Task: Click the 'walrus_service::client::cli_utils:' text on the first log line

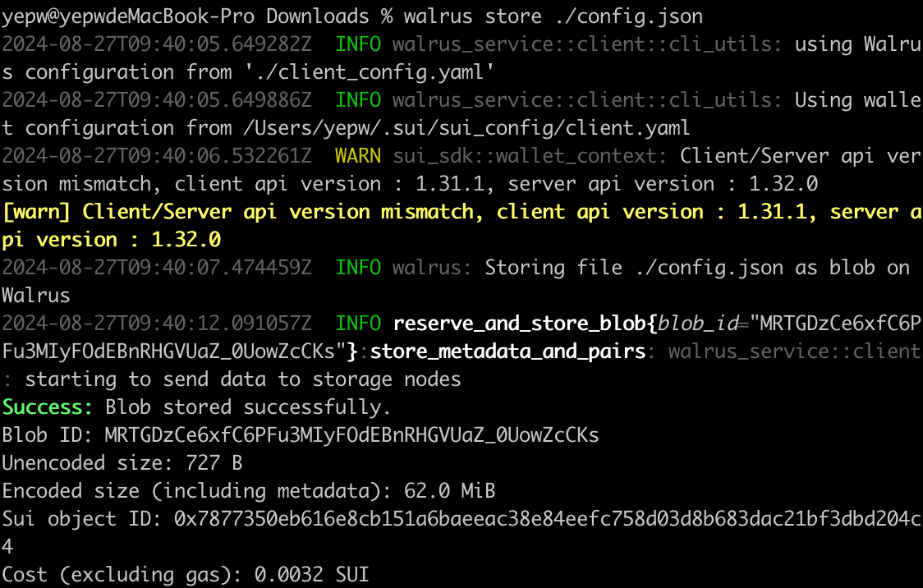Action: point(587,44)
